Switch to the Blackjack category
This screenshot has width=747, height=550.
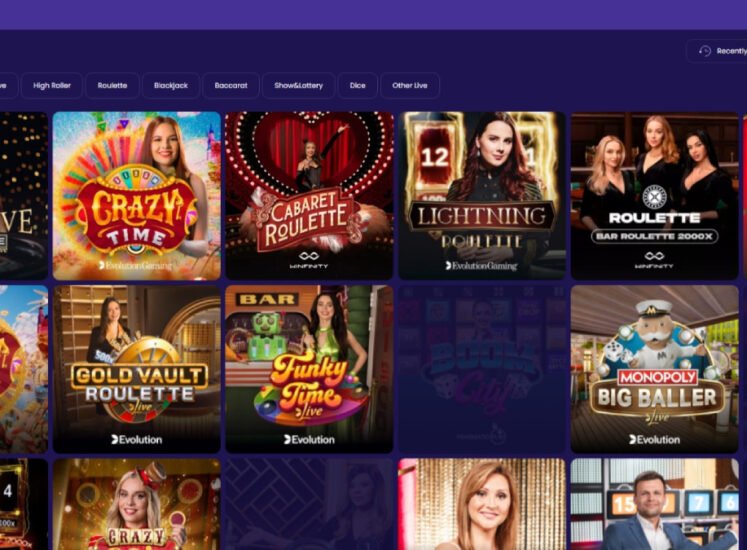(x=171, y=85)
